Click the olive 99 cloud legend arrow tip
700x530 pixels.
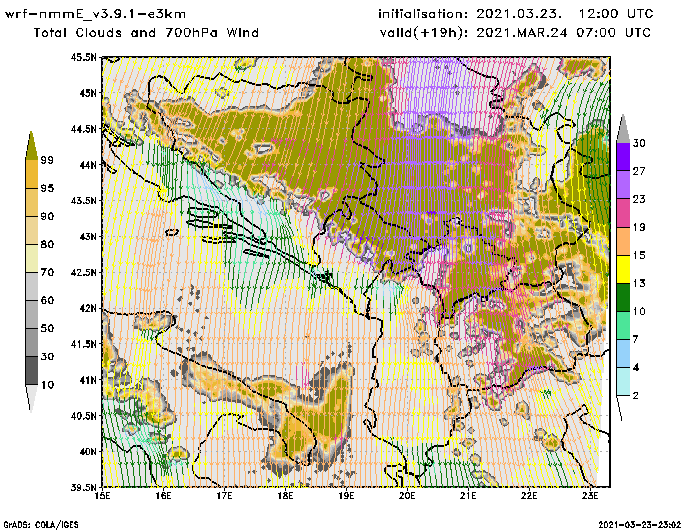coord(31,145)
